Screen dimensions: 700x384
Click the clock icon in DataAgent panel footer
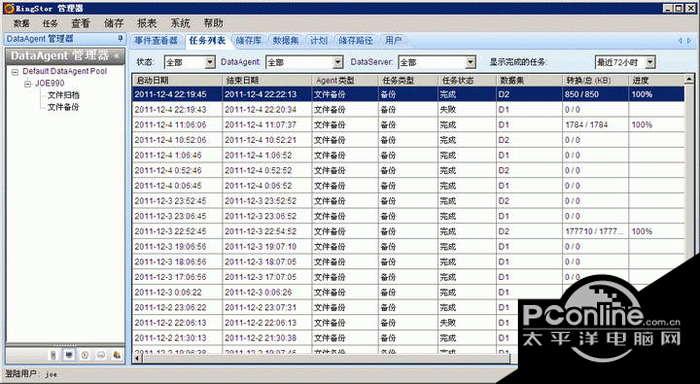85,355
